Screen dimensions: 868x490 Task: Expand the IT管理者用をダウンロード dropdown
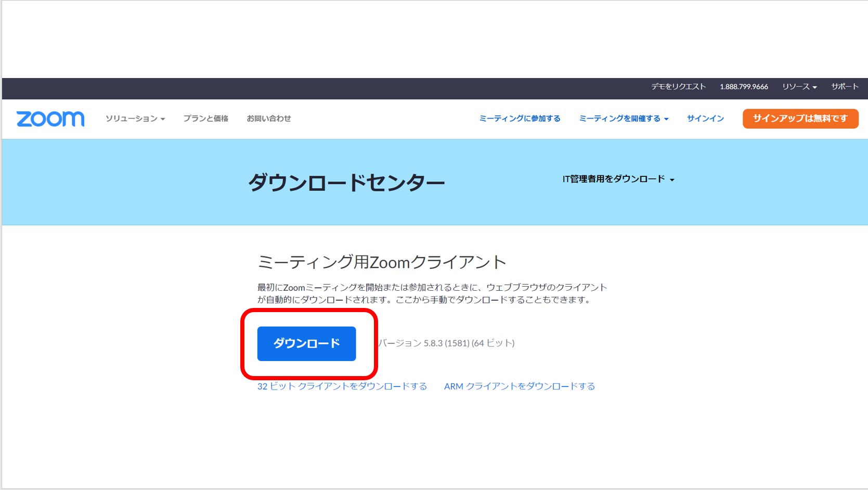[618, 179]
